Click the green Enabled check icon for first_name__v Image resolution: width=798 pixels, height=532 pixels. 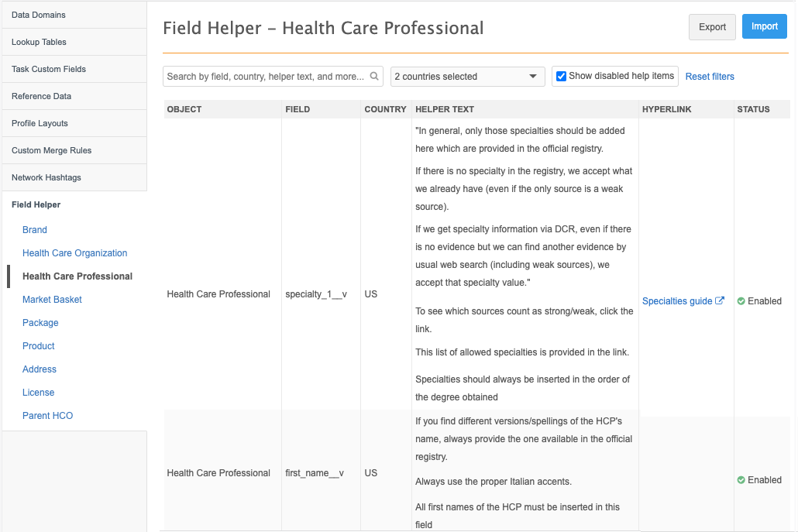(x=741, y=480)
